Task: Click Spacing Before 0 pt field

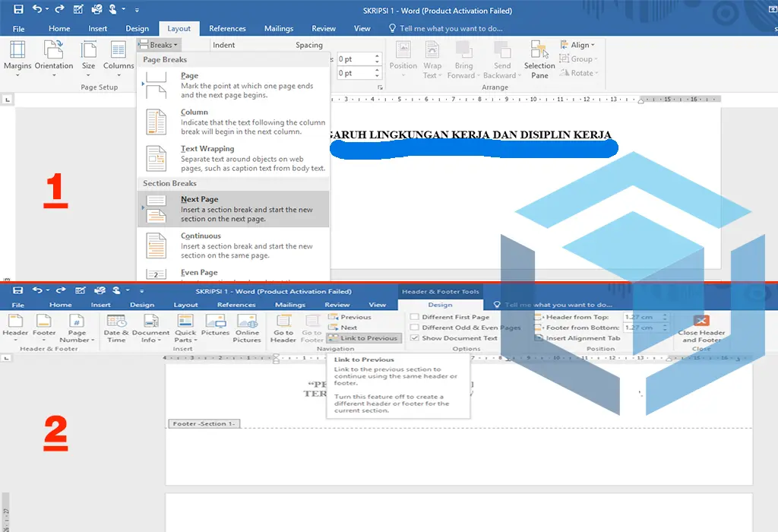Action: pyautogui.click(x=354, y=59)
